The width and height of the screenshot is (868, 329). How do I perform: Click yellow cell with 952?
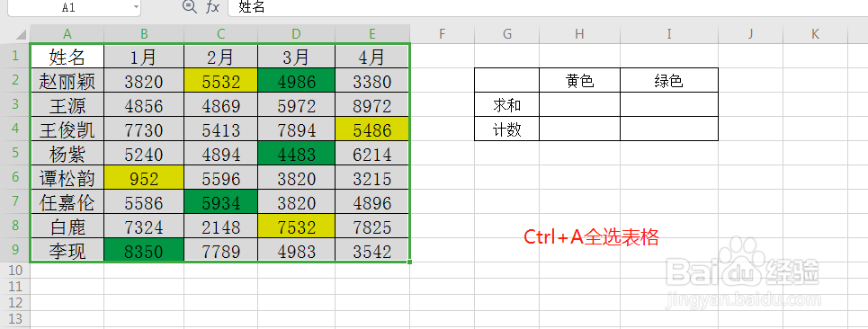pyautogui.click(x=144, y=177)
